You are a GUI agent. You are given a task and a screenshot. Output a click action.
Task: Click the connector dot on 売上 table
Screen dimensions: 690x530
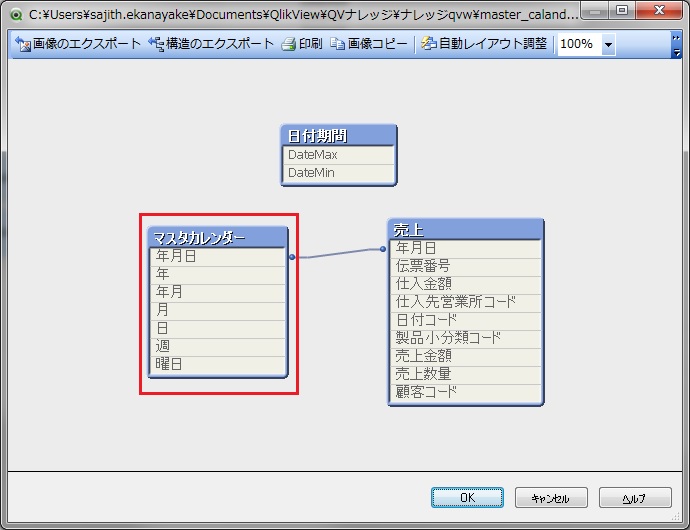click(x=383, y=249)
